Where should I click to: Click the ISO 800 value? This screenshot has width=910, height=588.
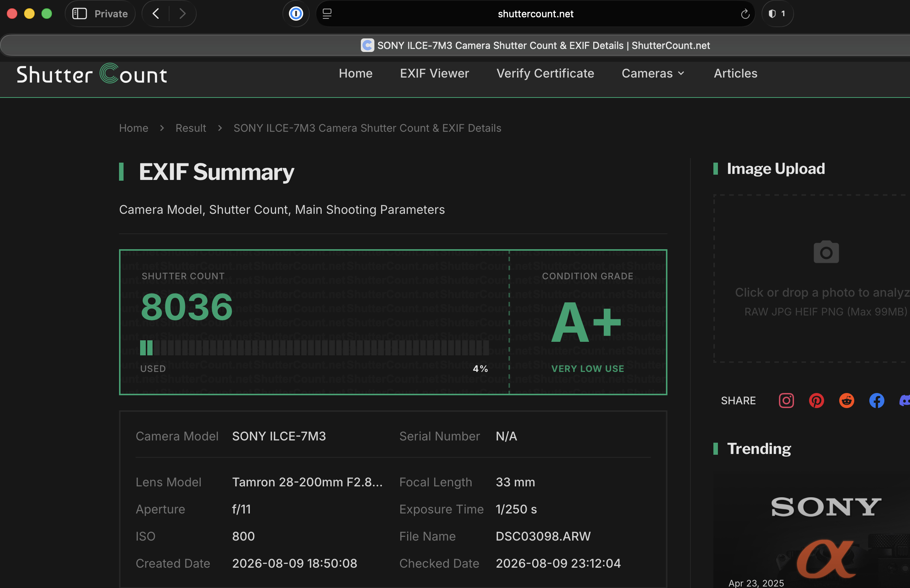[243, 536]
